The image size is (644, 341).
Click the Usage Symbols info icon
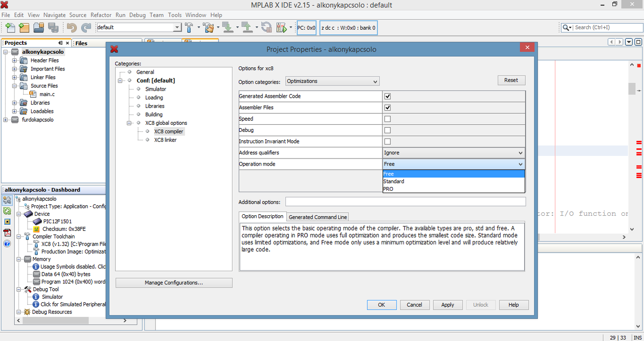[36, 267]
